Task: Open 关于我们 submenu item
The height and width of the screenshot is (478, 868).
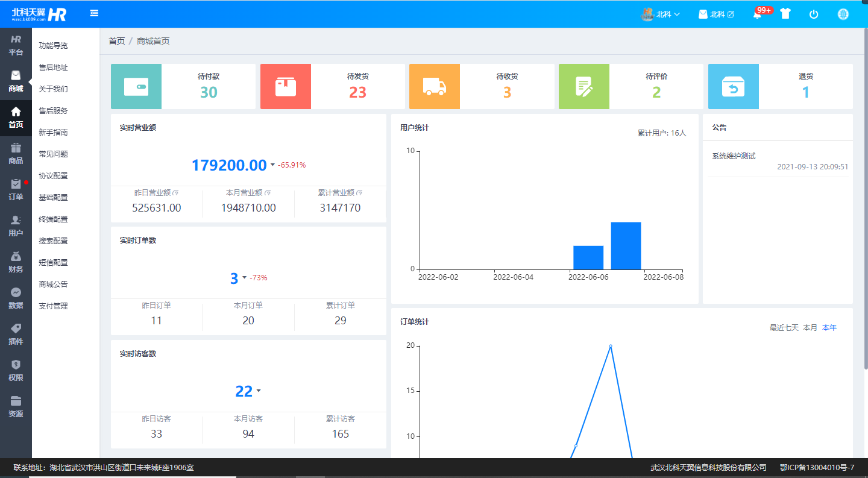Action: (x=53, y=89)
